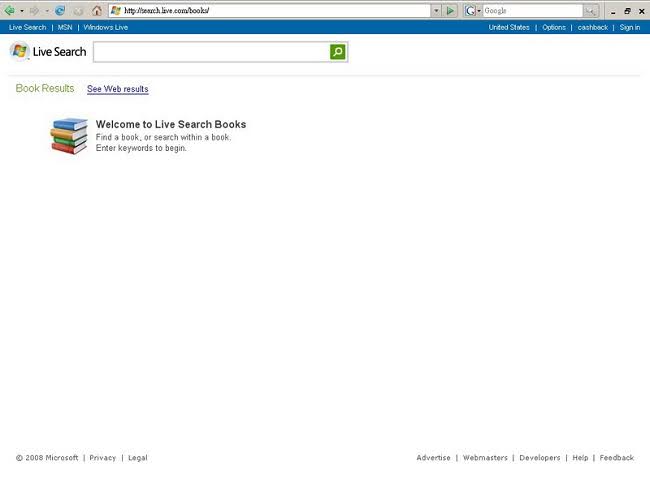Open MSN from the top navigation bar
Screen dimensions: 650x487
pyautogui.click(x=65, y=27)
